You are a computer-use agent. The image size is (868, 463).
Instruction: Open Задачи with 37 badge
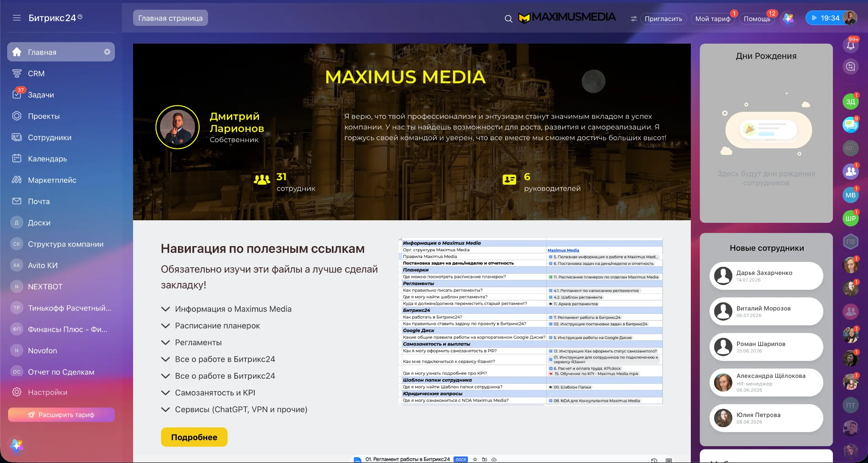(x=61, y=95)
